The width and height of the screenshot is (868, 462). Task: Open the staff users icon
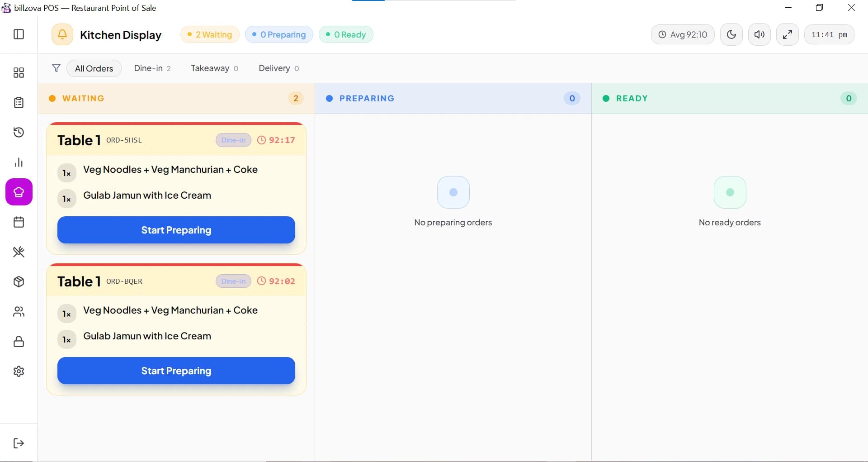click(19, 312)
